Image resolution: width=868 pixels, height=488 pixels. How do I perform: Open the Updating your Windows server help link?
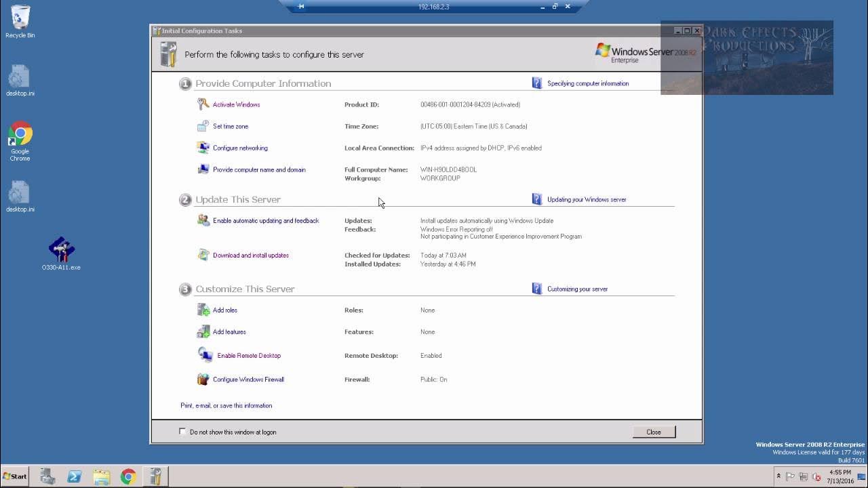pyautogui.click(x=587, y=199)
